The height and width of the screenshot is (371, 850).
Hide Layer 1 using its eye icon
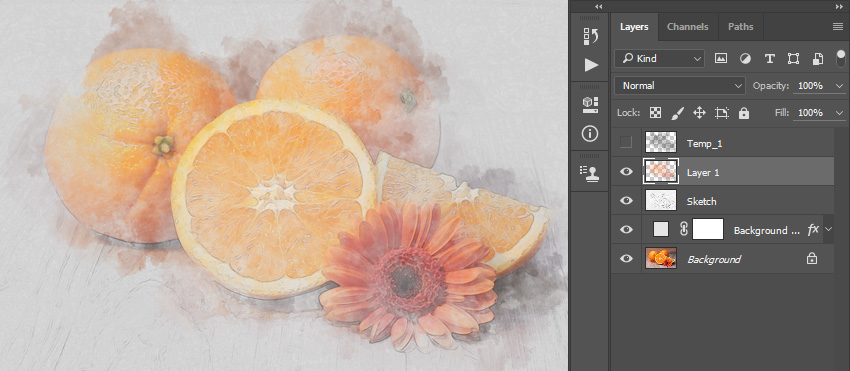[x=626, y=171]
